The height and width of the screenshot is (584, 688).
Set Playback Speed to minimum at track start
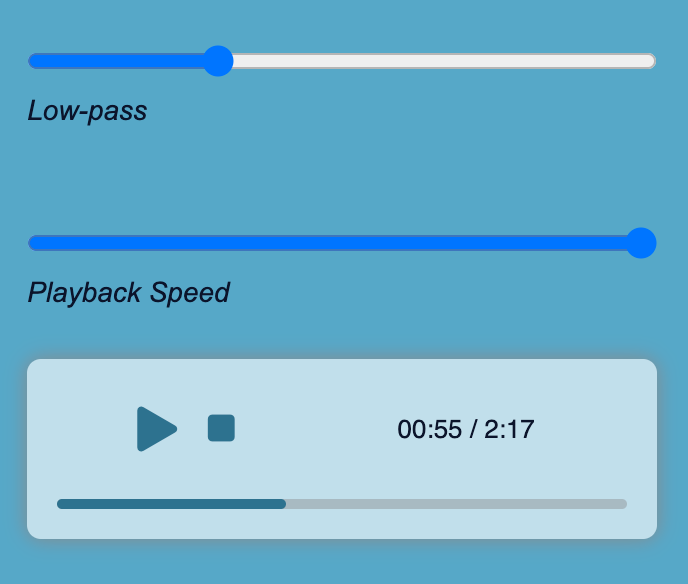[33, 243]
